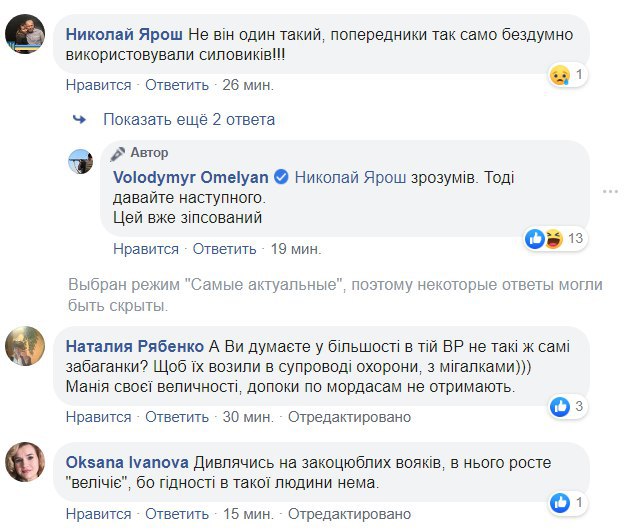Viewport: 628px width, 531px height.
Task: Like Николай Ярош's comment via Нравится
Action: pos(98,85)
